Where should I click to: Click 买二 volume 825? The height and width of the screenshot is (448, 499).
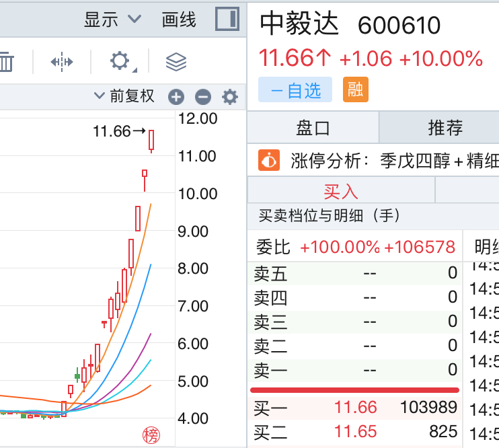(x=443, y=432)
